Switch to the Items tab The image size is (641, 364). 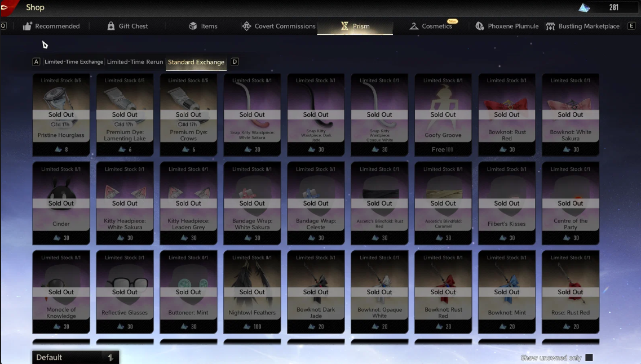203,26
